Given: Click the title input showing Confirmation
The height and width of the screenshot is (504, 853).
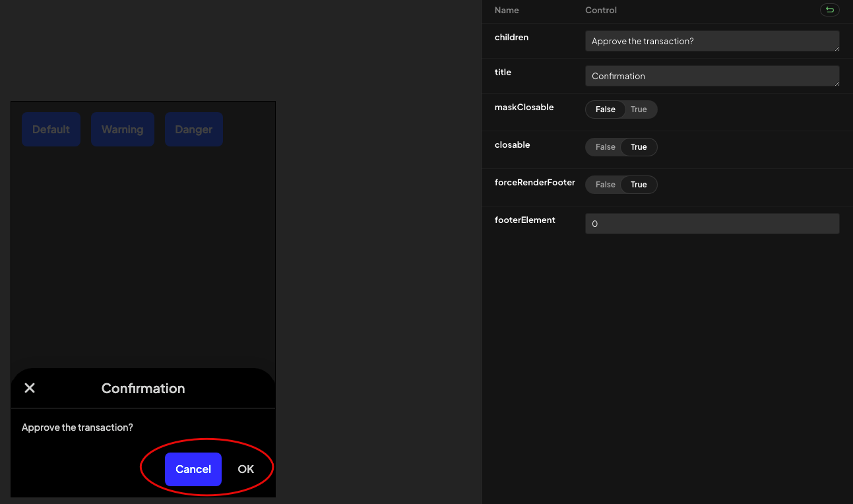Looking at the screenshot, I should (712, 76).
